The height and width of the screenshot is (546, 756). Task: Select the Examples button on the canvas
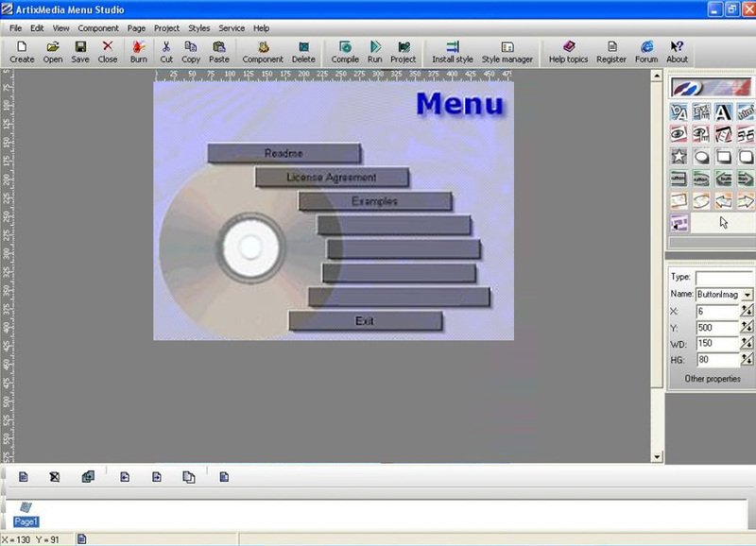click(374, 201)
